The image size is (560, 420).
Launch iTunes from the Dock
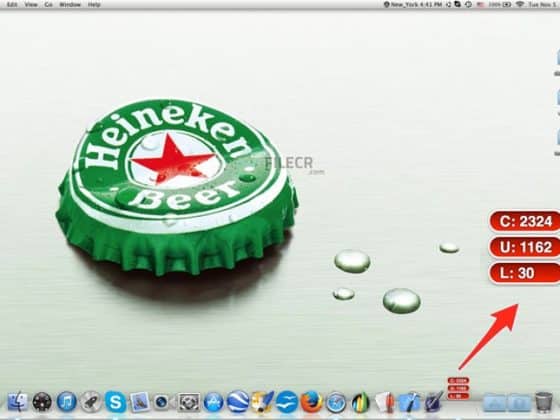click(x=66, y=401)
